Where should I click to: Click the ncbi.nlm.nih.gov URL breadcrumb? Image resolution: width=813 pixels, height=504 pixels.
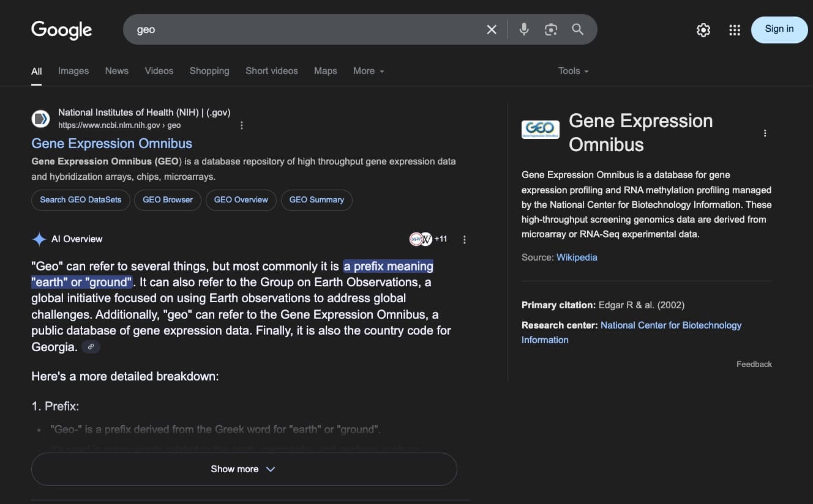119,125
